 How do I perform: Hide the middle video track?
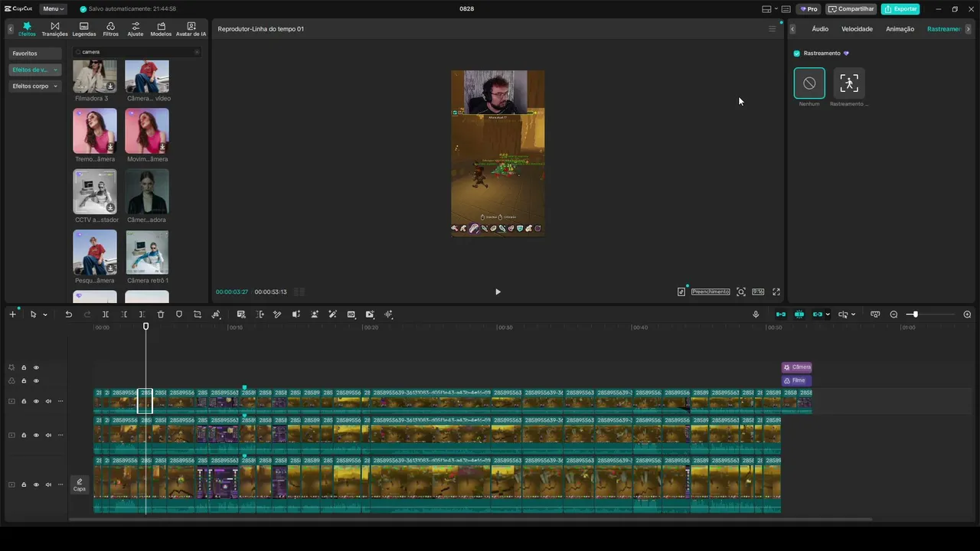pos(36,435)
